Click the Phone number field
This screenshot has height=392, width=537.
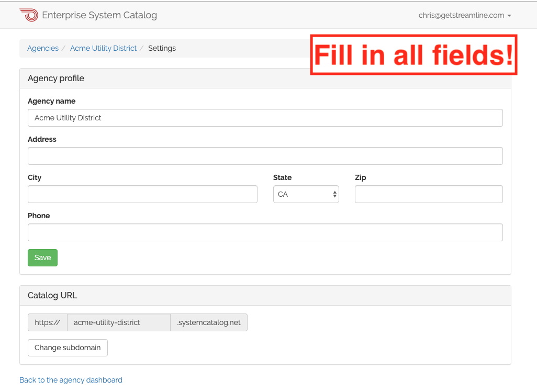point(265,232)
